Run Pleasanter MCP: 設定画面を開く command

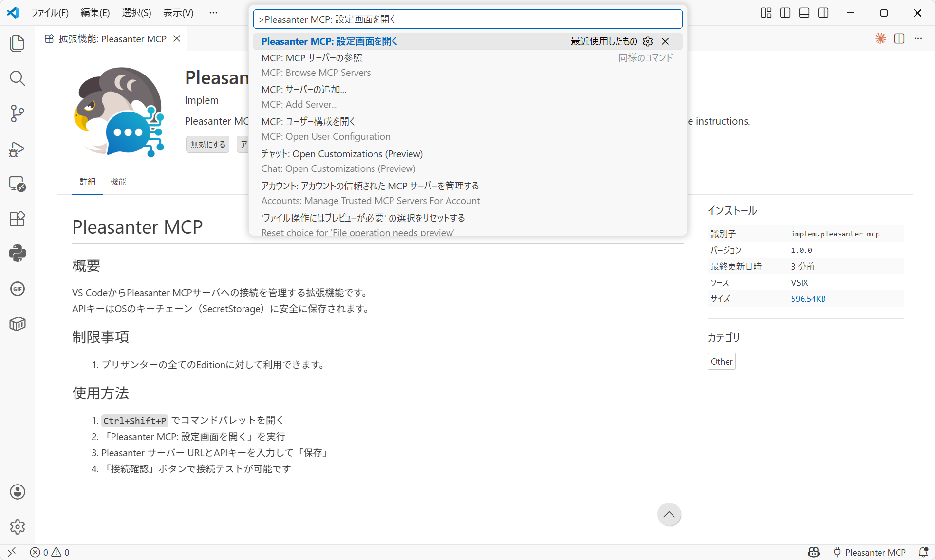tap(467, 41)
